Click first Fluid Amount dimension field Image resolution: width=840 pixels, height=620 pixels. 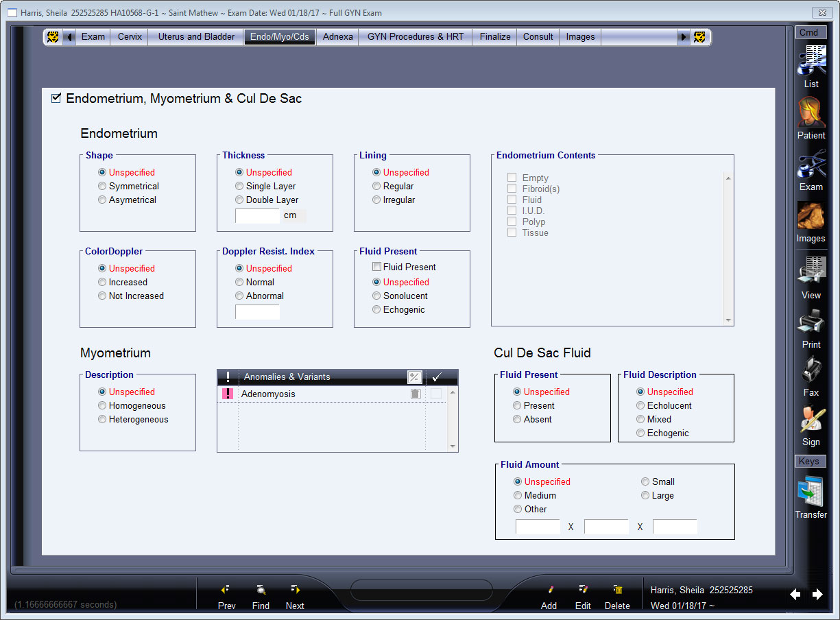pos(538,527)
